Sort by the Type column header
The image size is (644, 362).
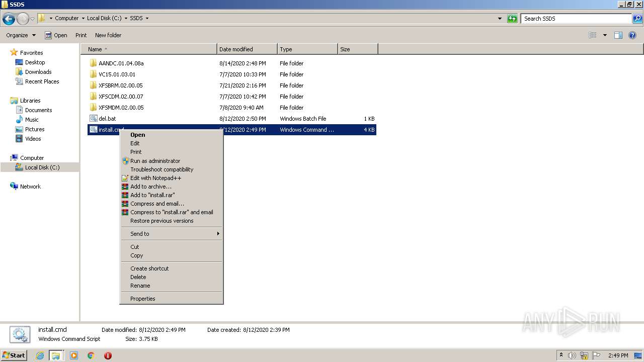pyautogui.click(x=307, y=49)
